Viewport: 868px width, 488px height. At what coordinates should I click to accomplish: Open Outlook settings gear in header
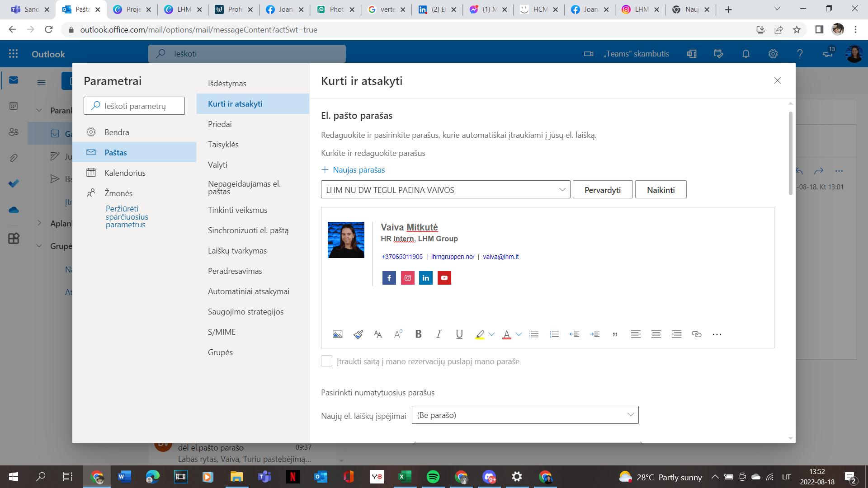(x=773, y=54)
